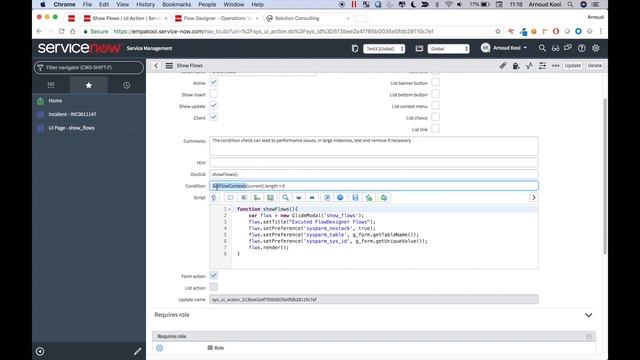
Task: Toggle the Active checkbox
Action: tap(213, 82)
